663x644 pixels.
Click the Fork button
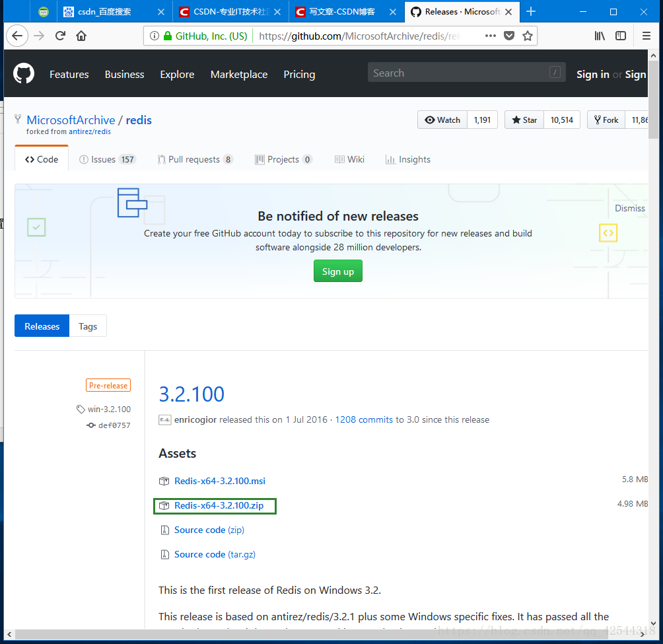click(x=606, y=120)
